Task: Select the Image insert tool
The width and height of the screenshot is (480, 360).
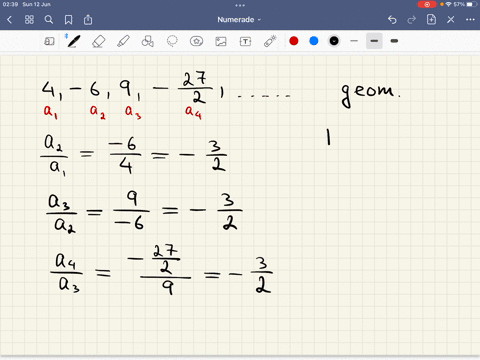Action: point(221,41)
